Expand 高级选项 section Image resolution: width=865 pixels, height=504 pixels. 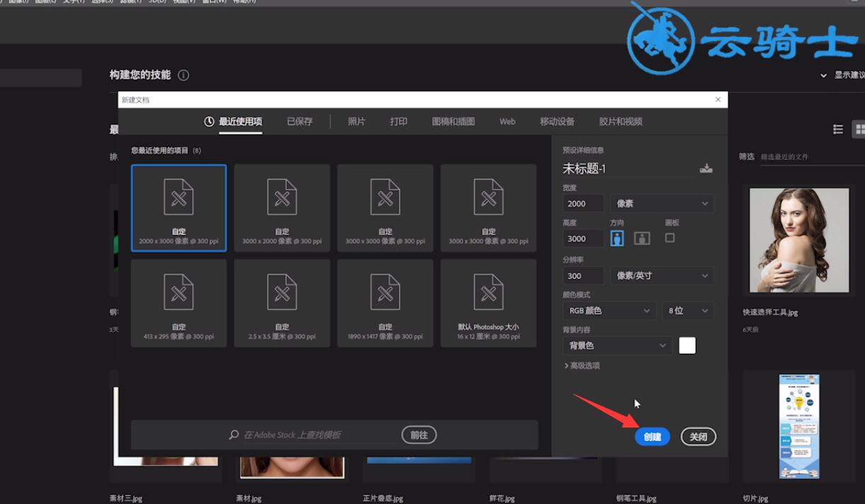(582, 366)
